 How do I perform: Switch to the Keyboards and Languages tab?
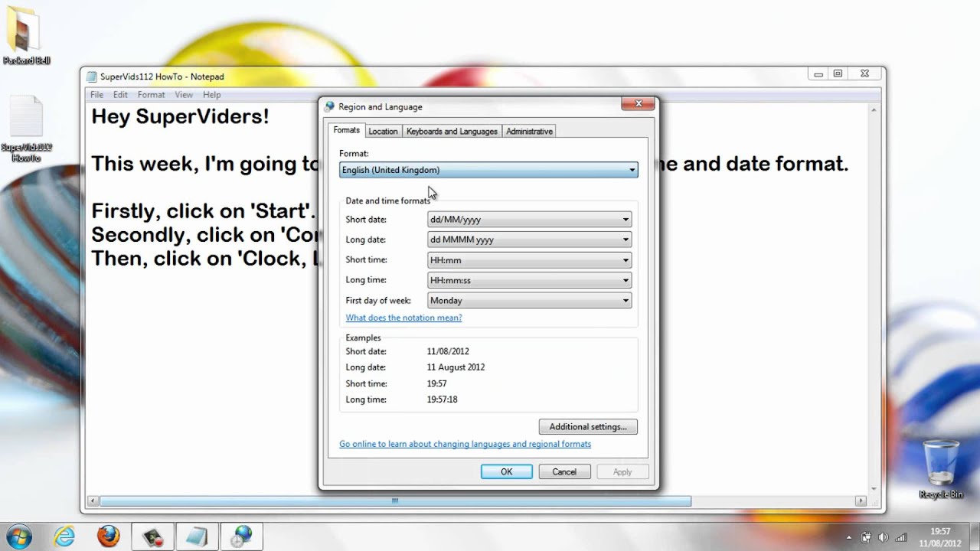tap(452, 132)
